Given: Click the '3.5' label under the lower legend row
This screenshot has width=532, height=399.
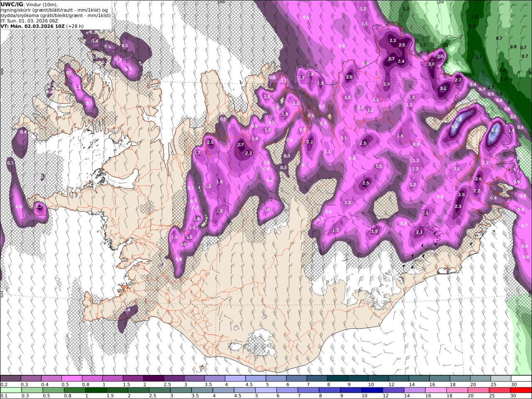Looking at the screenshot, I should [195, 396].
